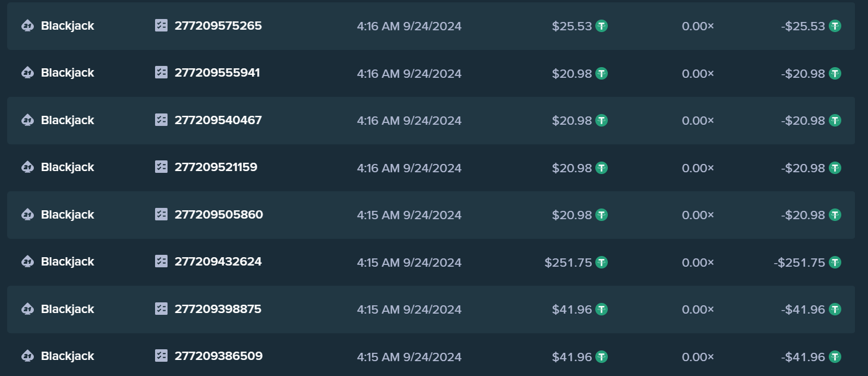
Task: Click Blackjack game name in the last row
Action: point(67,356)
